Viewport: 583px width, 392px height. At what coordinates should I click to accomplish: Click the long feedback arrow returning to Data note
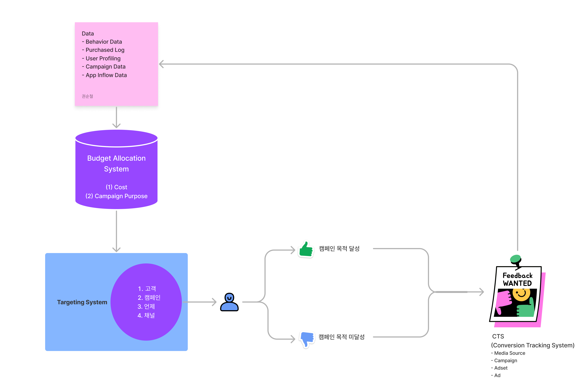coord(350,64)
